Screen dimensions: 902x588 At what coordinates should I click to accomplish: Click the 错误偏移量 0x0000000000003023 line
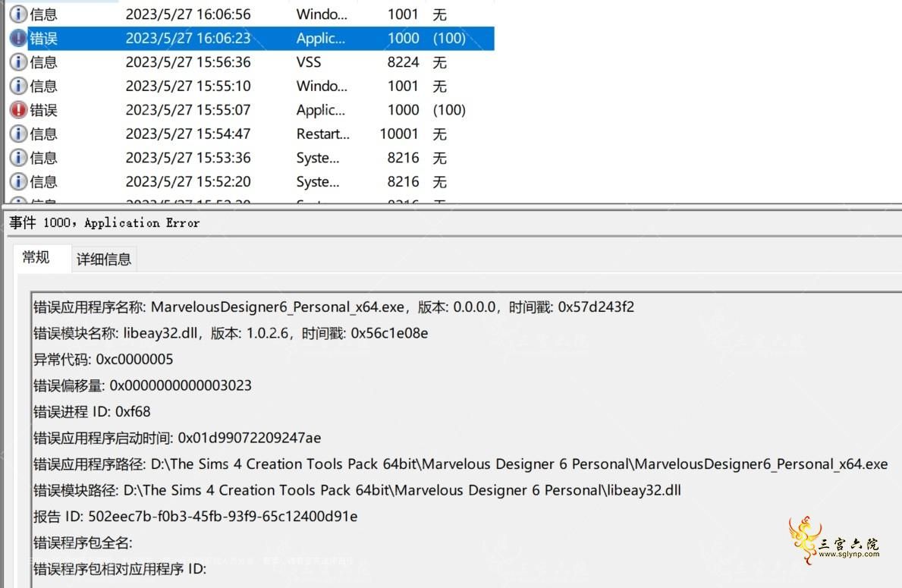[x=143, y=385]
